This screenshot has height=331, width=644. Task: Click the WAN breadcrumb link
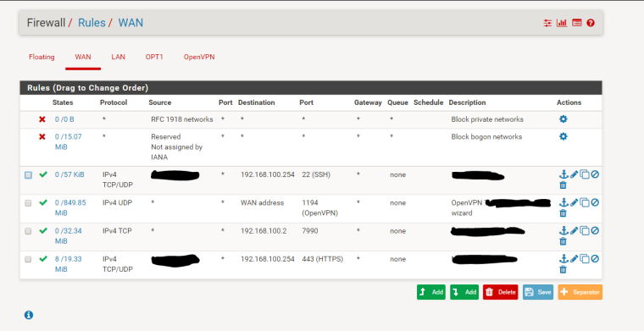point(130,23)
